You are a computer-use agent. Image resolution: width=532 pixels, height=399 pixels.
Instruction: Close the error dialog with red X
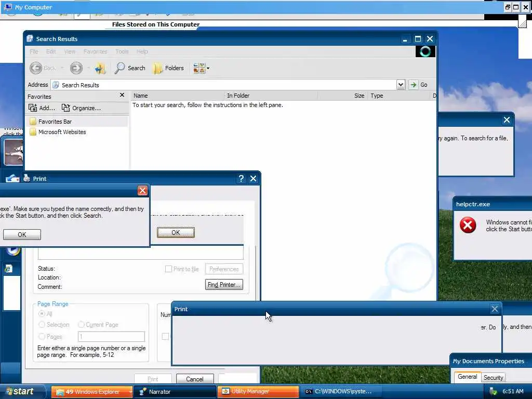pos(142,190)
